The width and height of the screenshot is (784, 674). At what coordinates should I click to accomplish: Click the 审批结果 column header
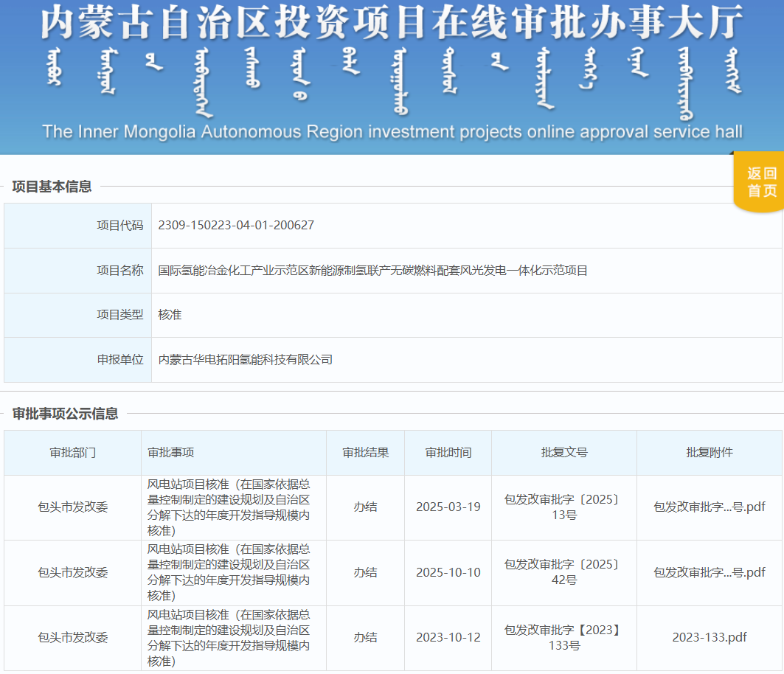[365, 453]
